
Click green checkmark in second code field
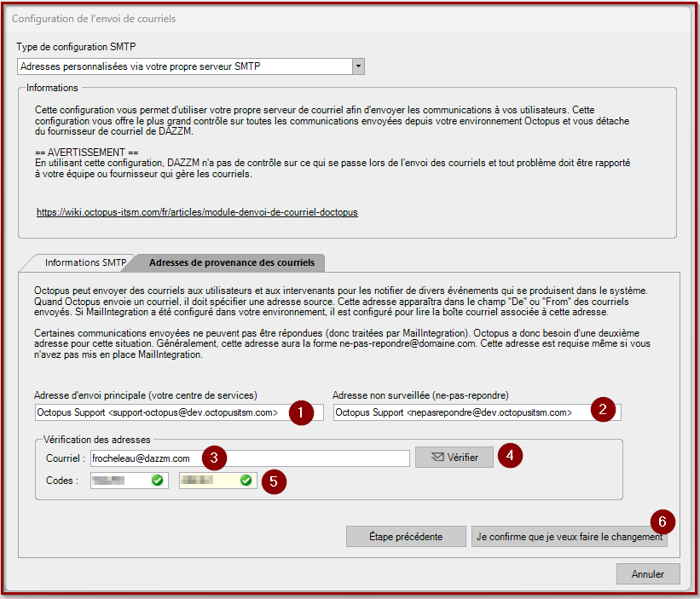tap(246, 481)
